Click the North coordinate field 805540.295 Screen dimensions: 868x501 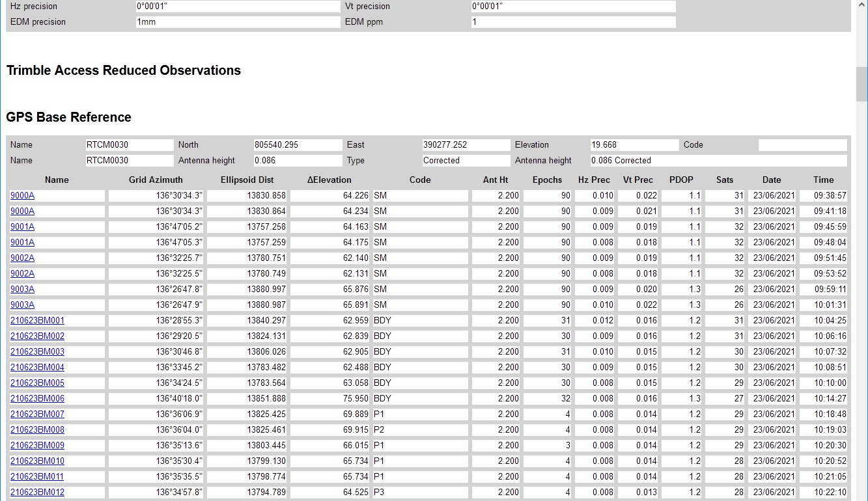tap(298, 145)
